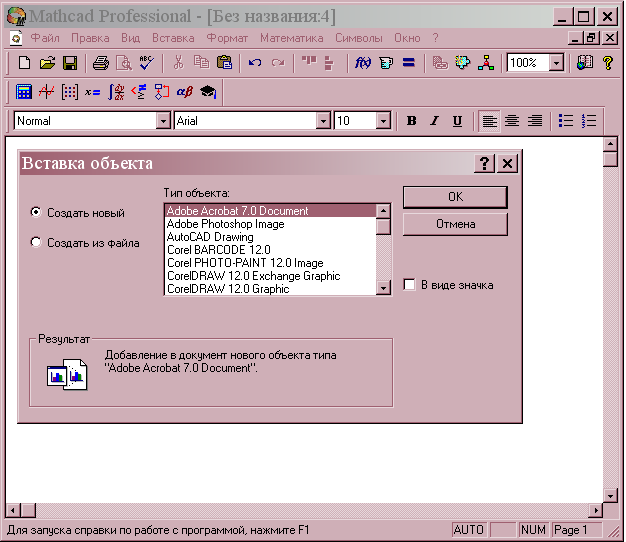The height and width of the screenshot is (542, 626).
Task: Toggle Italic formatting button
Action: coord(434,121)
